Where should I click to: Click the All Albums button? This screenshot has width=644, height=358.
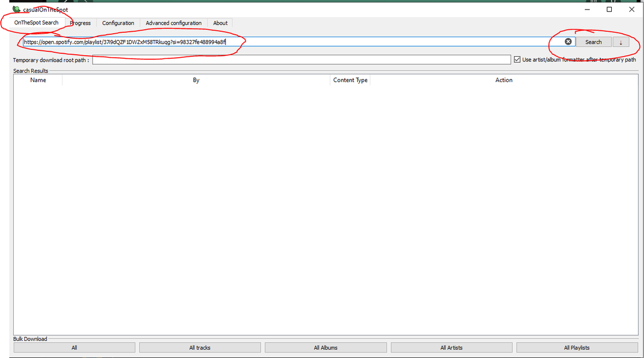(326, 347)
